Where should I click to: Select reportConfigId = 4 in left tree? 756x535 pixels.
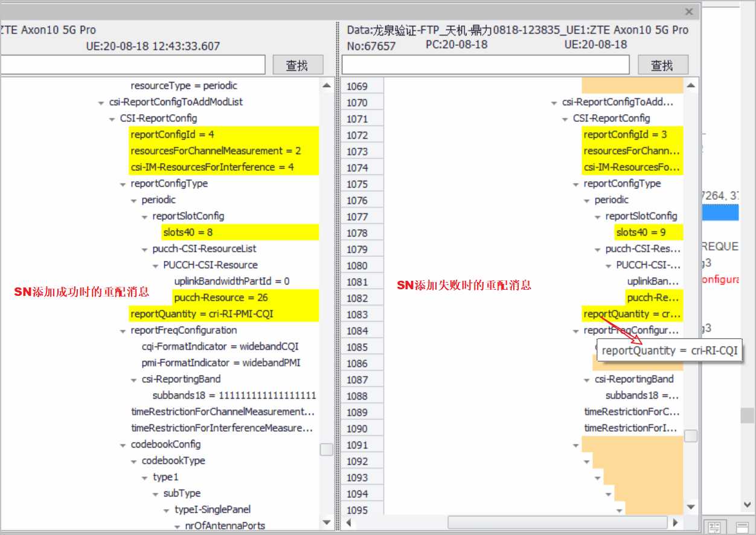[x=172, y=135]
